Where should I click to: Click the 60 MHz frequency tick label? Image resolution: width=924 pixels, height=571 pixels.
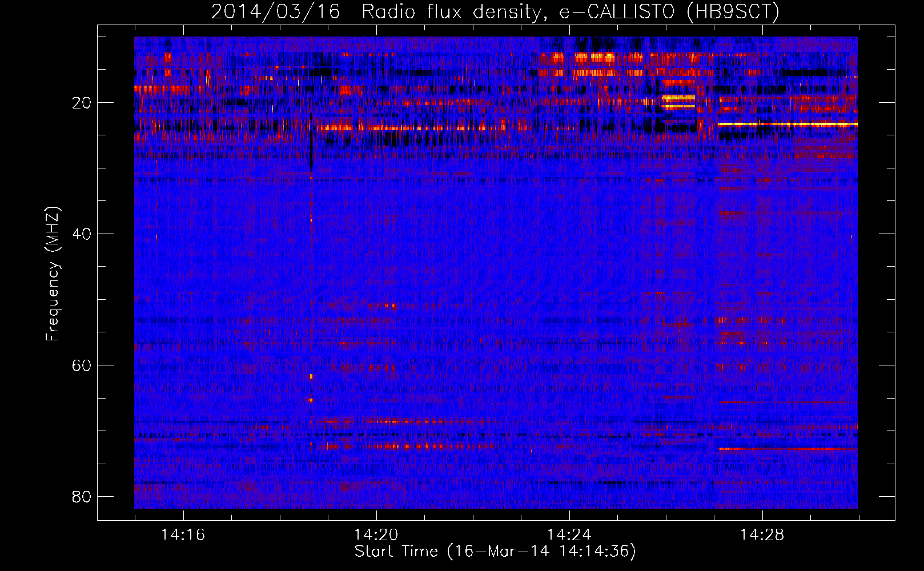point(82,365)
